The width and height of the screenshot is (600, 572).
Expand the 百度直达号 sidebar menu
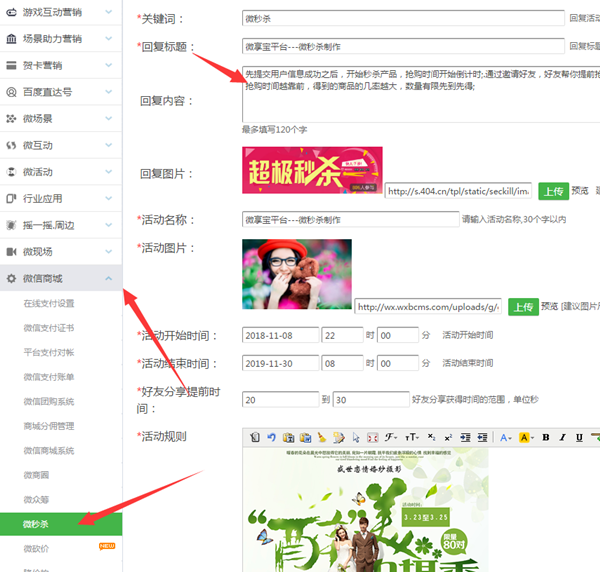click(60, 92)
